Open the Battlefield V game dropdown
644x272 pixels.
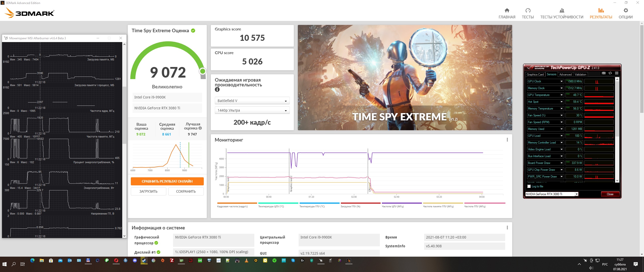point(252,101)
